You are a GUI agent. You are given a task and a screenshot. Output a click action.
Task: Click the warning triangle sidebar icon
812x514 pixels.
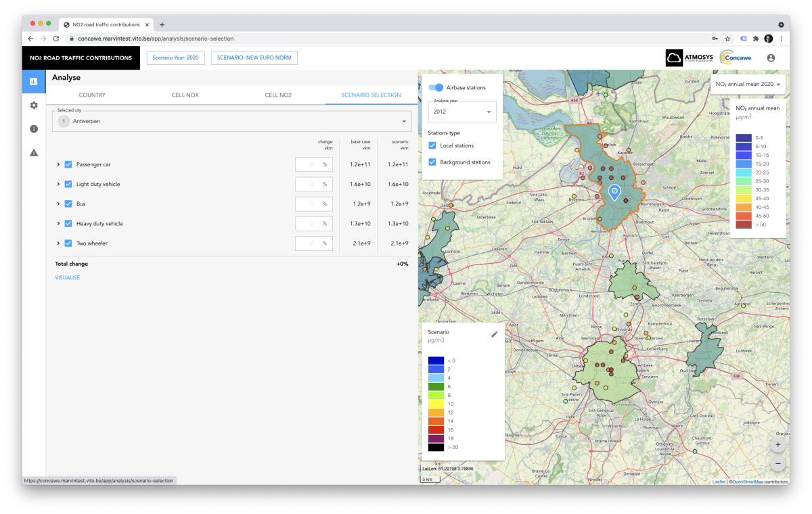click(34, 153)
